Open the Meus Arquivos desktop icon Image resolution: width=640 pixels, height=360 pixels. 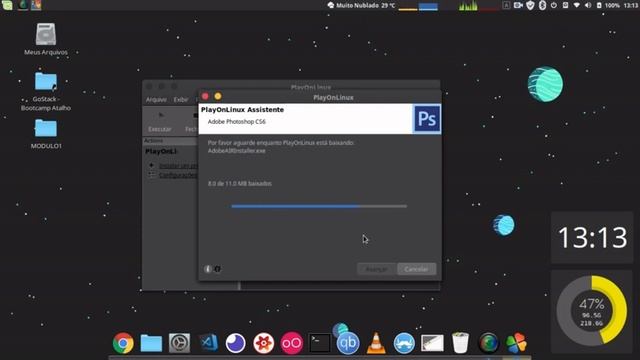(46, 39)
